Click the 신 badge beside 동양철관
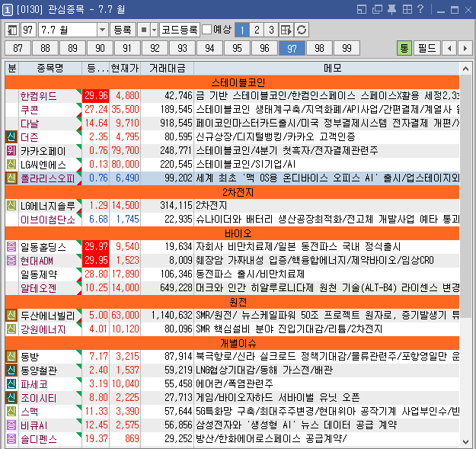 click(x=11, y=370)
